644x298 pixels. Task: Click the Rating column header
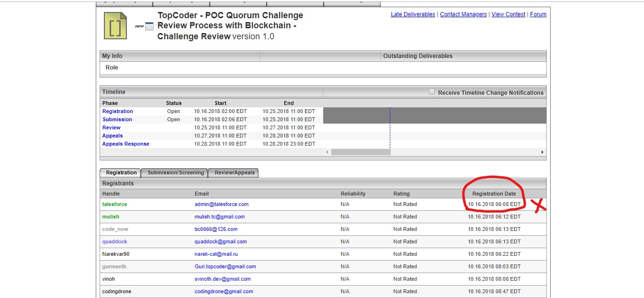[402, 194]
